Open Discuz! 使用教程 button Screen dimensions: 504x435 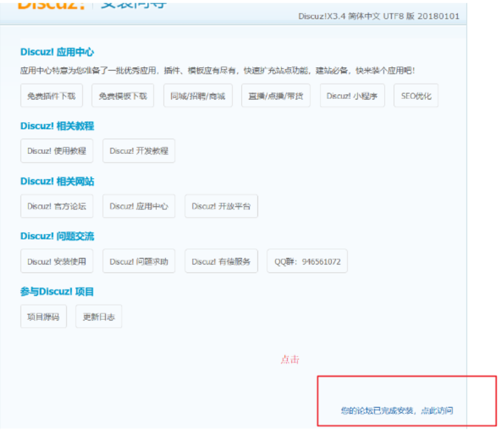(x=57, y=151)
